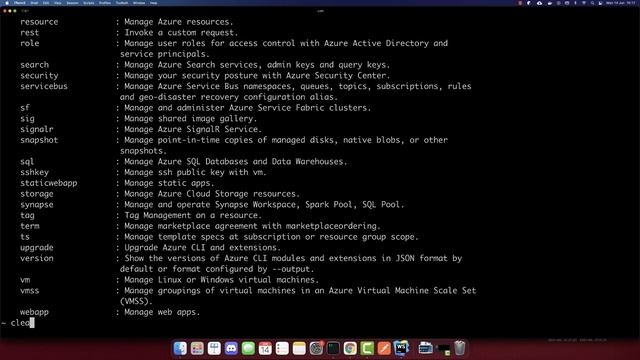Click the 'sshkey' command name
The width and height of the screenshot is (640, 360).
tap(35, 172)
